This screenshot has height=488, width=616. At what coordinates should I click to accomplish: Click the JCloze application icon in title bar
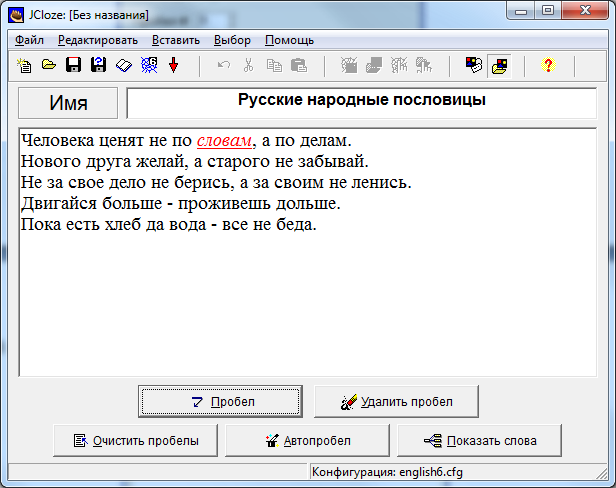(x=16, y=15)
